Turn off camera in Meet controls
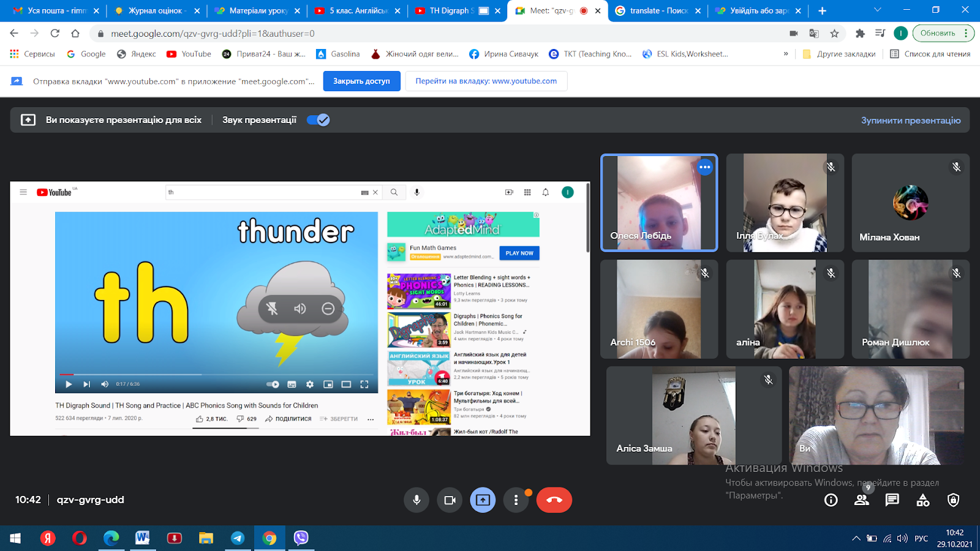Viewport: 980px width, 551px height. tap(450, 500)
